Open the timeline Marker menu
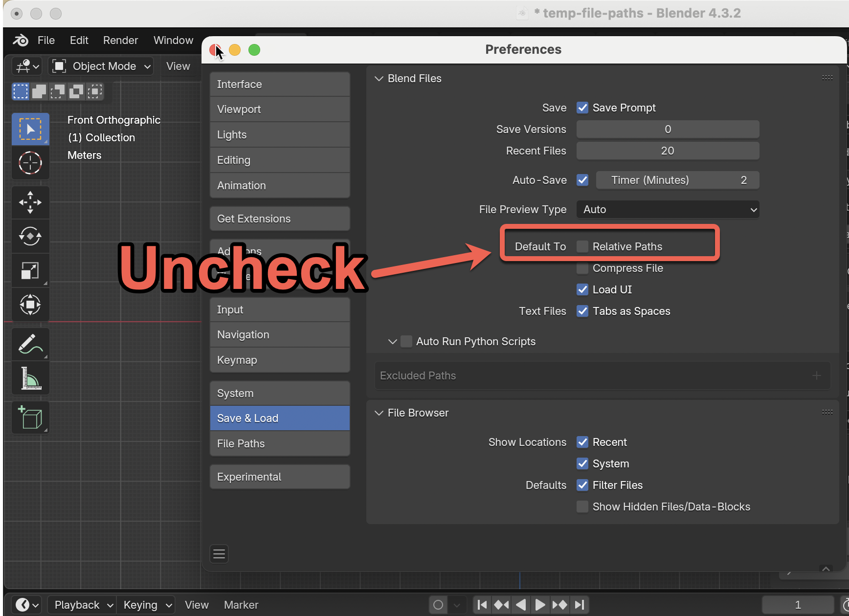Image resolution: width=849 pixels, height=616 pixels. click(x=241, y=605)
